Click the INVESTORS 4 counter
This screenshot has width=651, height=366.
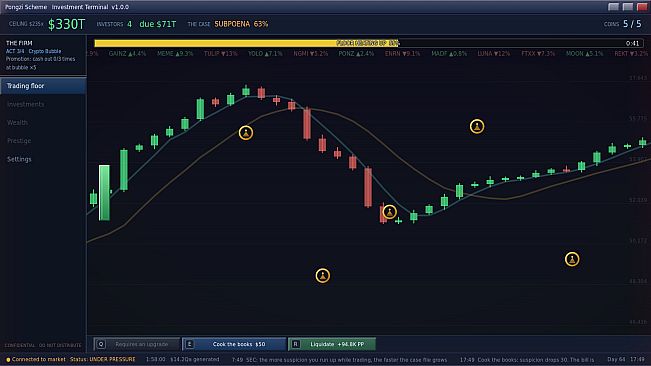[x=114, y=24]
